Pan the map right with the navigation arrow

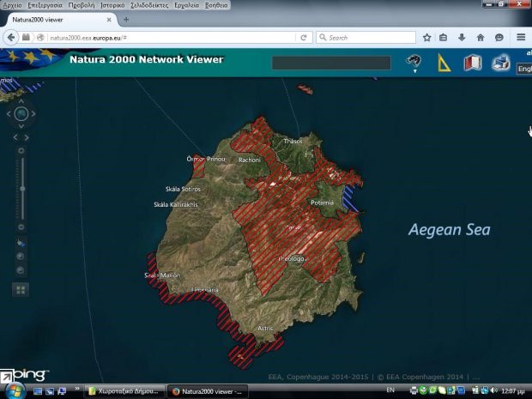tap(33, 114)
